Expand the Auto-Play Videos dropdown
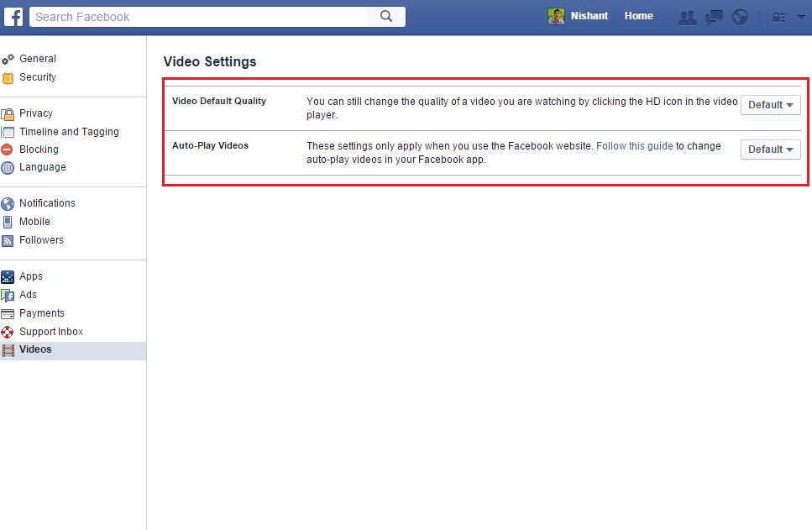 pos(770,150)
